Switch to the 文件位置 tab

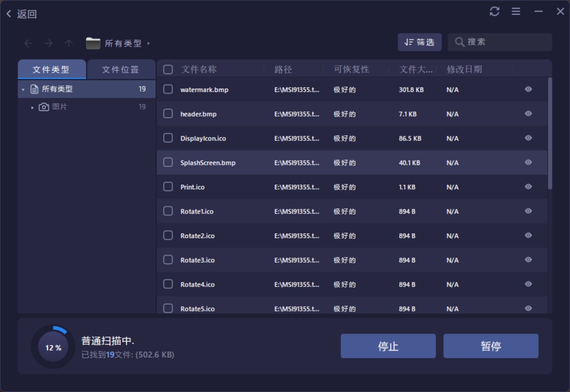coord(121,70)
